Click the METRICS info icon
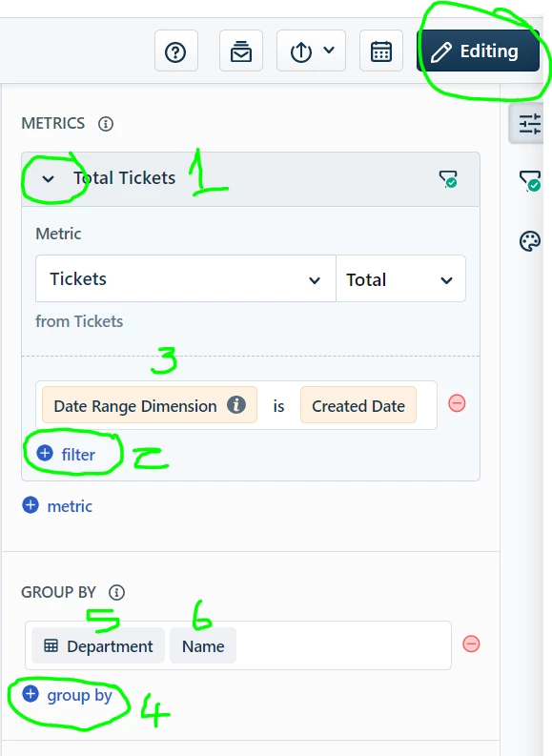 tap(106, 124)
